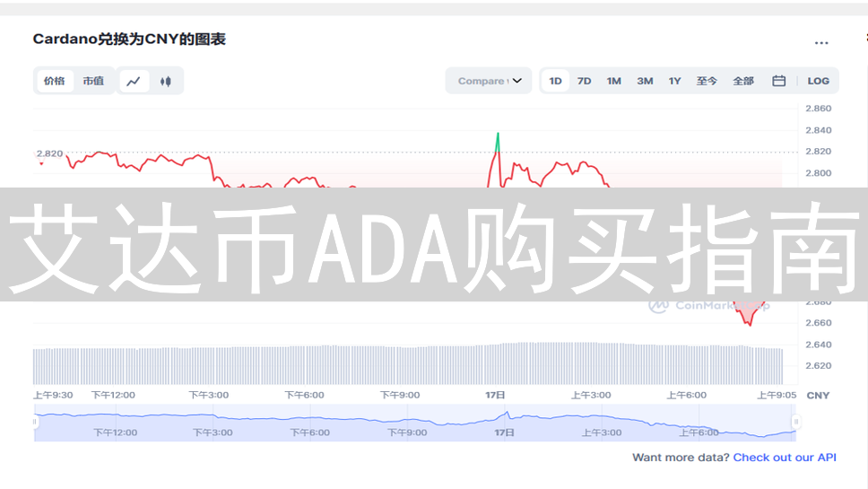Click the 2.840 y-axis value

click(x=818, y=130)
